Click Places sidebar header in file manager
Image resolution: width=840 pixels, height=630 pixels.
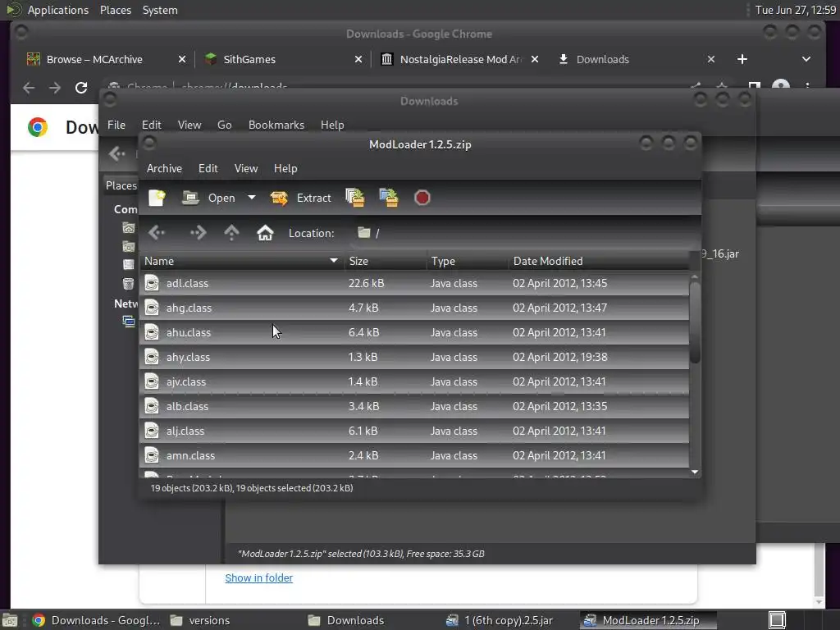tap(121, 185)
